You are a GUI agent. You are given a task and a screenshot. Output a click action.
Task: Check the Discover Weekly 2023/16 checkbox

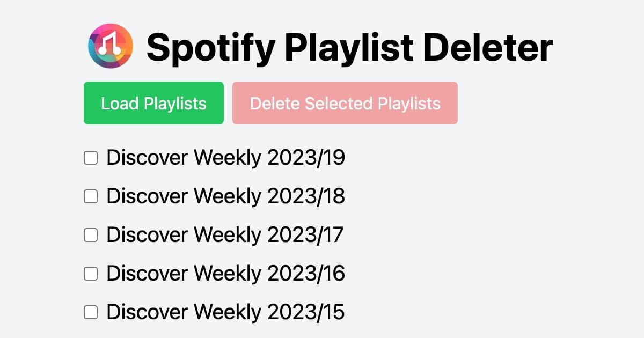(x=91, y=273)
